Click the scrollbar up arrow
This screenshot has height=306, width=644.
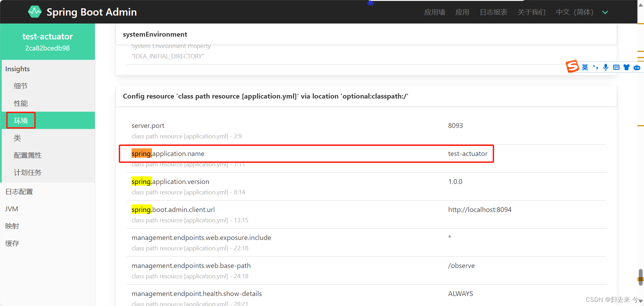641,5
